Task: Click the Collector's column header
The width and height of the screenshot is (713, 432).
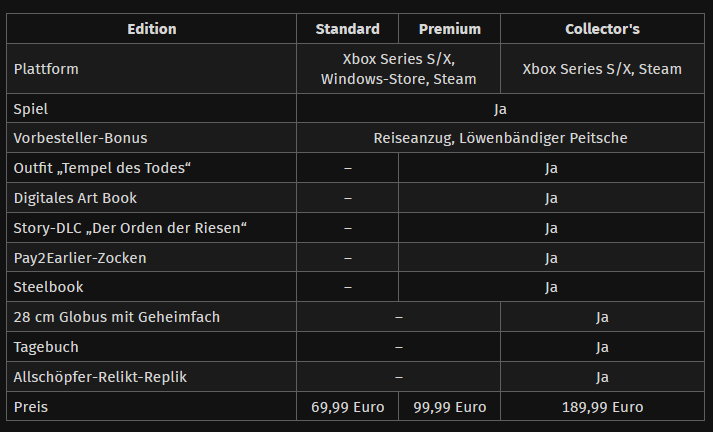Action: [x=602, y=29]
